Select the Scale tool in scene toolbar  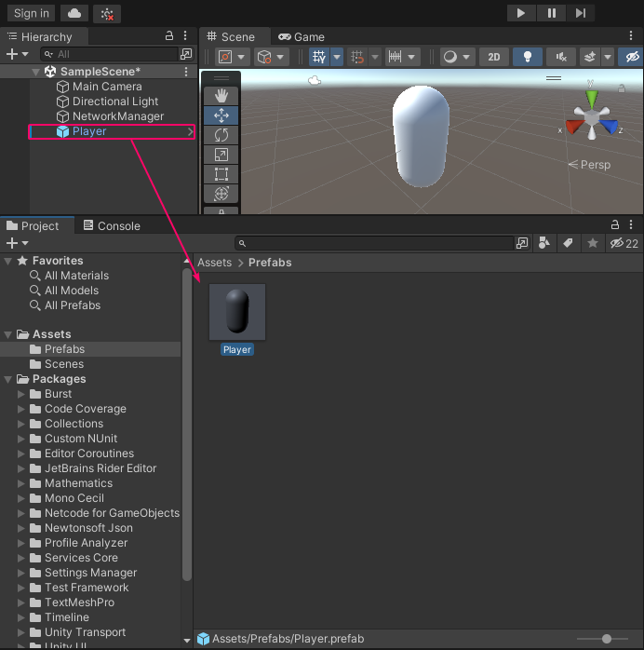point(221,155)
